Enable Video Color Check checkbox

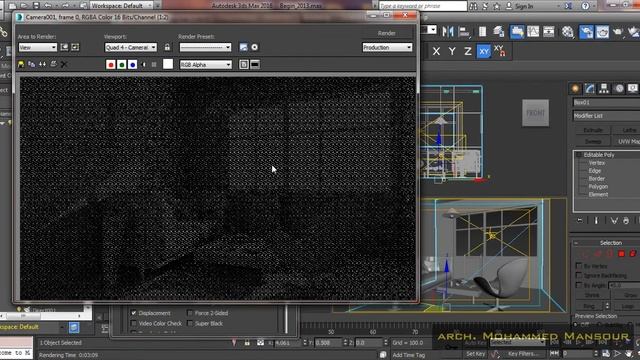[x=133, y=323]
